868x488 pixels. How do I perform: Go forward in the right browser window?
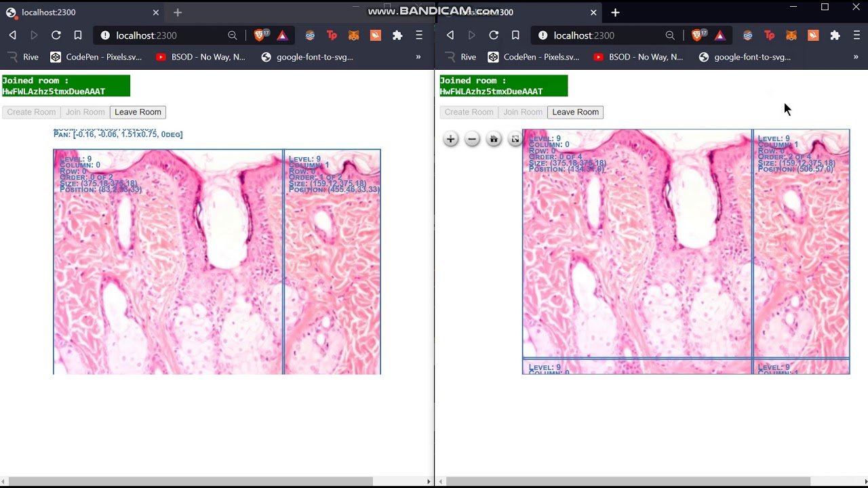coord(472,35)
